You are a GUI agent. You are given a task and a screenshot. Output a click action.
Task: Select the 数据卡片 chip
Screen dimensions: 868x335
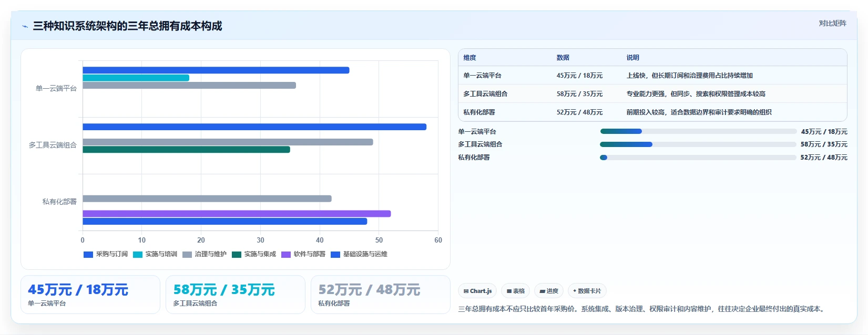[x=587, y=291]
